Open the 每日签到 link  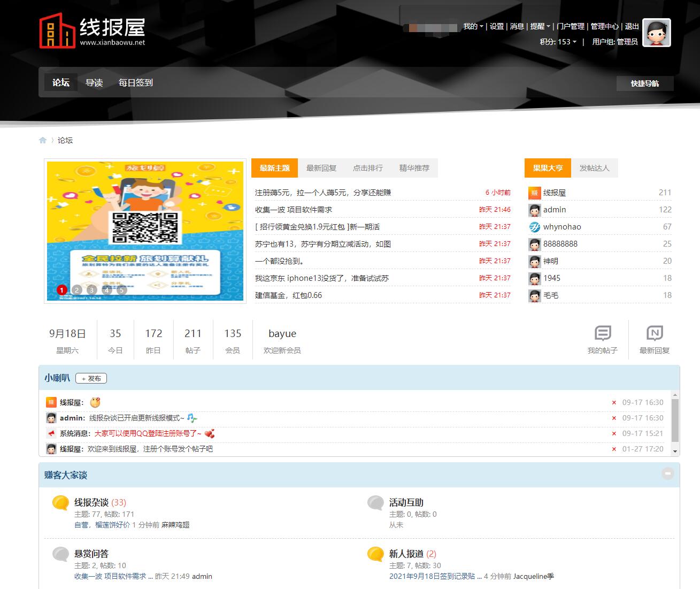point(135,83)
